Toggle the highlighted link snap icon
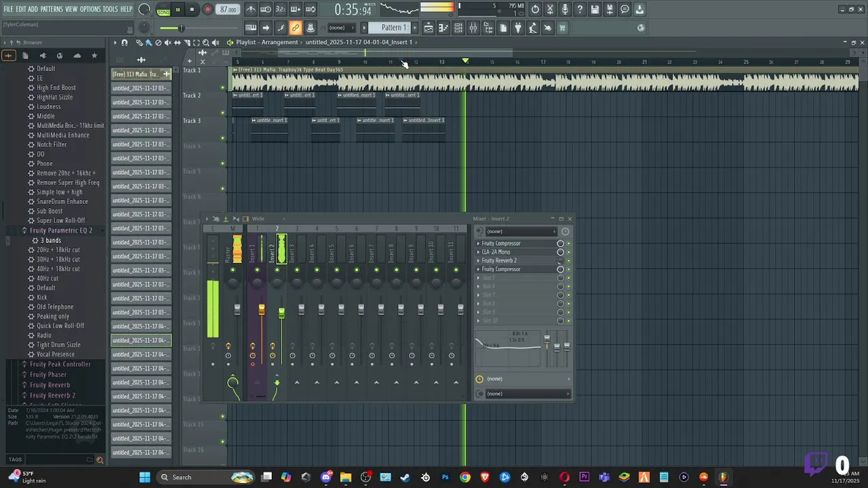Viewport: 868px width, 488px height. pyautogui.click(x=296, y=28)
